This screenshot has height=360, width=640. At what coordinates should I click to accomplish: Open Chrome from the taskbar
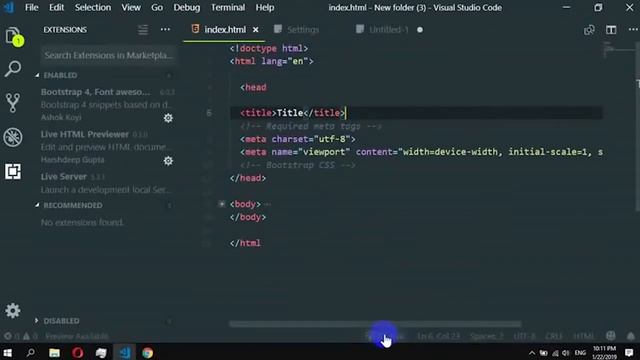tap(148, 353)
